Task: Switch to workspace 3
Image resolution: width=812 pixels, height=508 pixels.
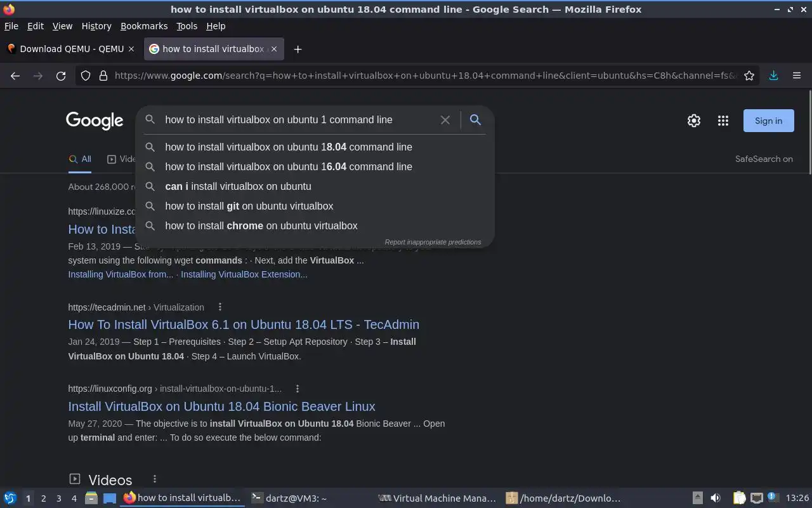Action: (x=58, y=498)
